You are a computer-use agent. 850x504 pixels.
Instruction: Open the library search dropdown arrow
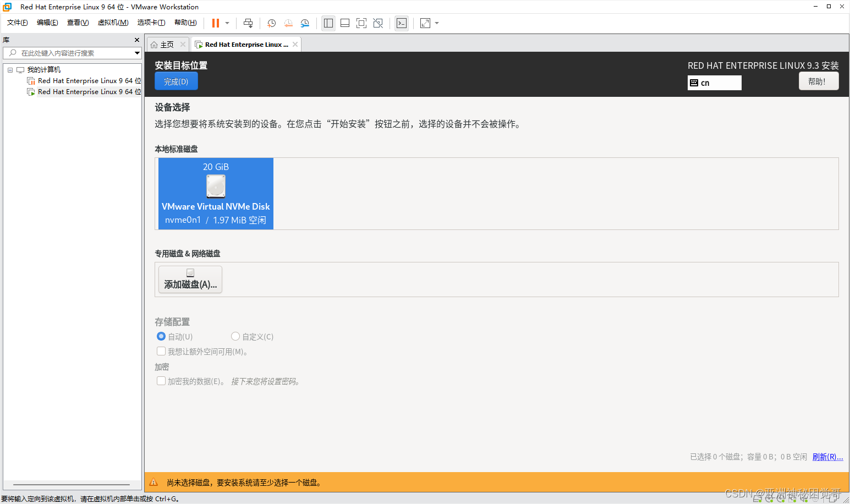138,53
